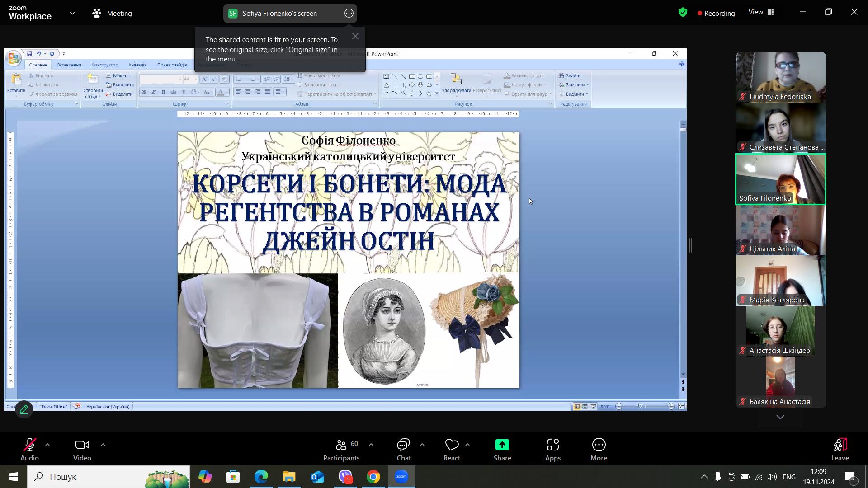Click the React heart icon

click(x=452, y=446)
